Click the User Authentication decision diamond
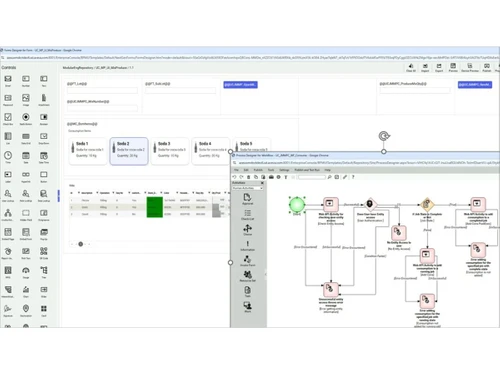The width and height of the screenshot is (500, 375). pos(370,204)
